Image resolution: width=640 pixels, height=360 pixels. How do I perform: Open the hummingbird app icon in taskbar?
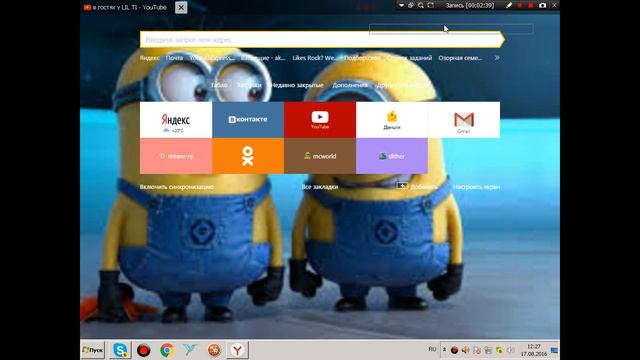190,350
